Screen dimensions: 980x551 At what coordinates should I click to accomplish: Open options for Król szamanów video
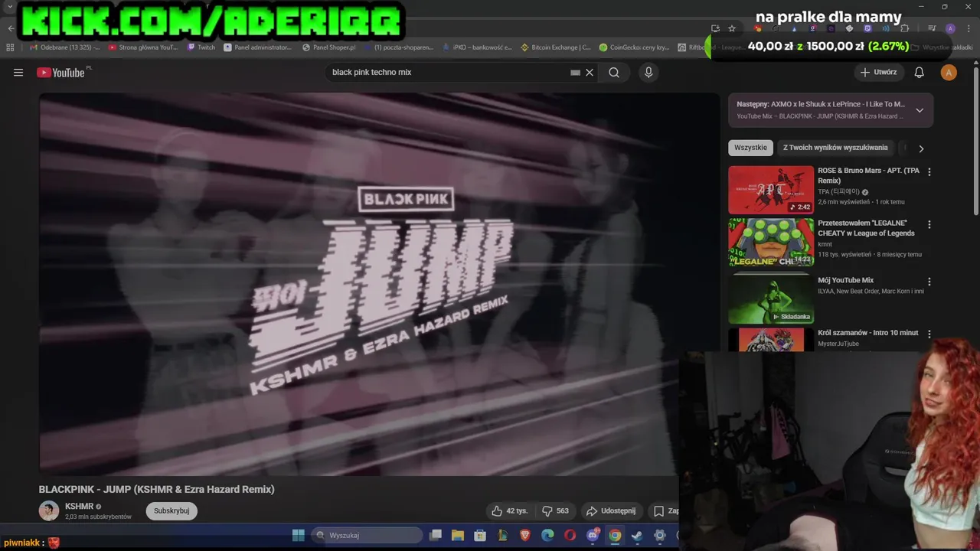(x=929, y=334)
